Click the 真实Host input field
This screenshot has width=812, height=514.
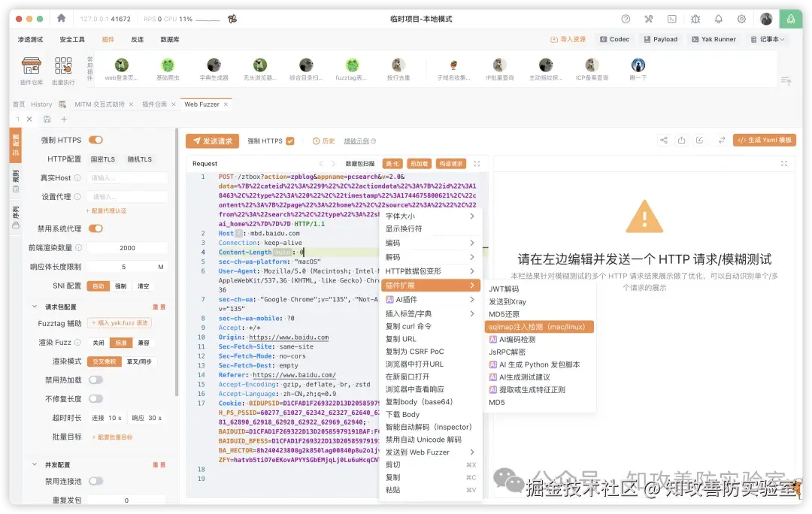coord(126,177)
